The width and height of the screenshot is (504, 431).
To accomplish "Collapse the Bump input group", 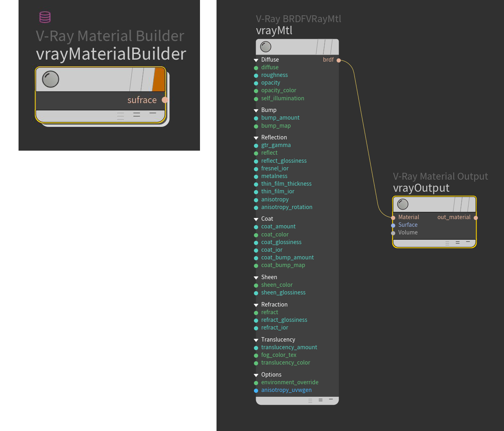I will pos(256,110).
